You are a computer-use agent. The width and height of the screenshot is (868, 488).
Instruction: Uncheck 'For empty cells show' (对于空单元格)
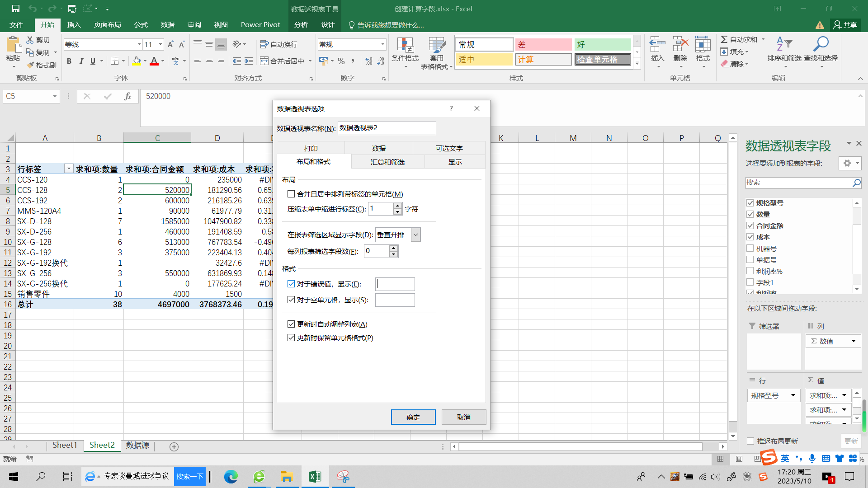click(x=291, y=300)
